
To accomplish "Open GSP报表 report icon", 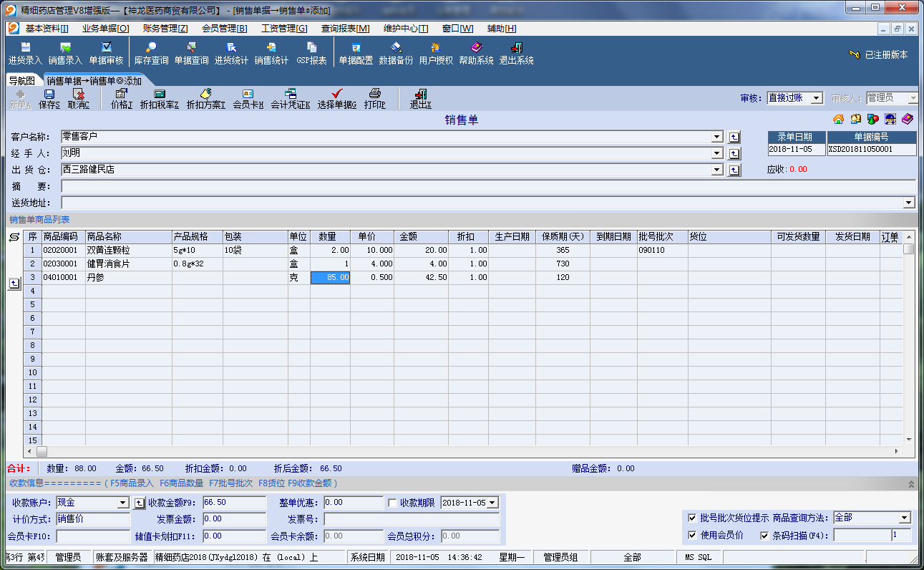I will (311, 54).
